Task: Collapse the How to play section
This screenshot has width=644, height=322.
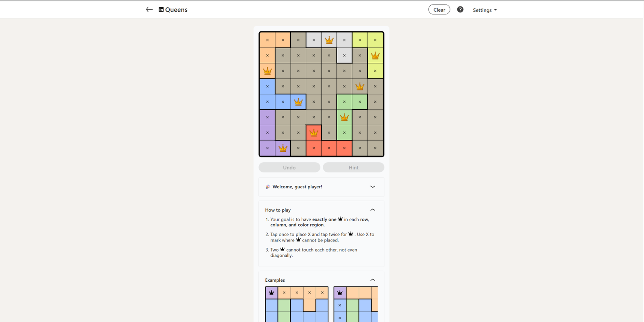Action: tap(373, 210)
